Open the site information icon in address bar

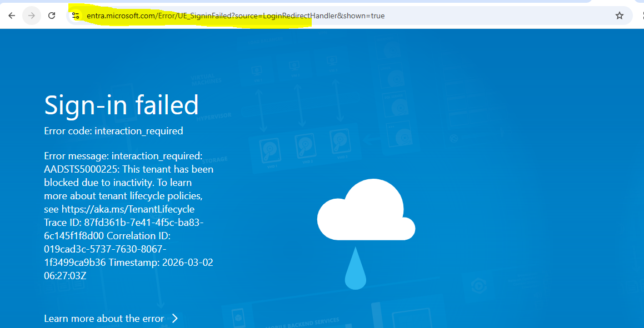click(76, 16)
